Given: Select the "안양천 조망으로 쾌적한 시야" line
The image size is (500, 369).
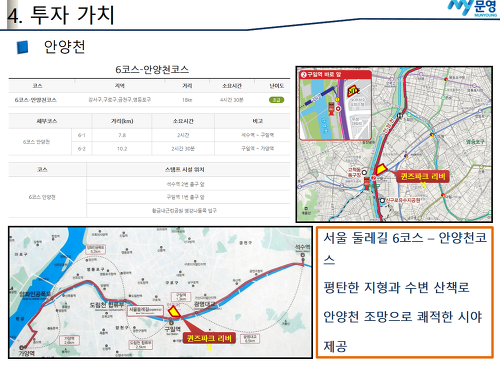Looking at the screenshot, I should pyautogui.click(x=403, y=317).
